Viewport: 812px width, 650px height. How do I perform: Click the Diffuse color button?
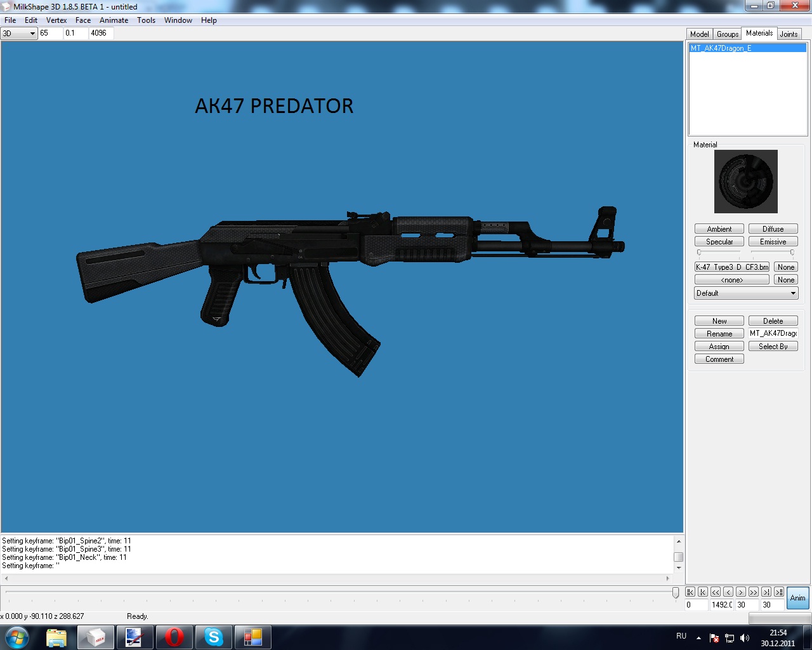coord(773,229)
